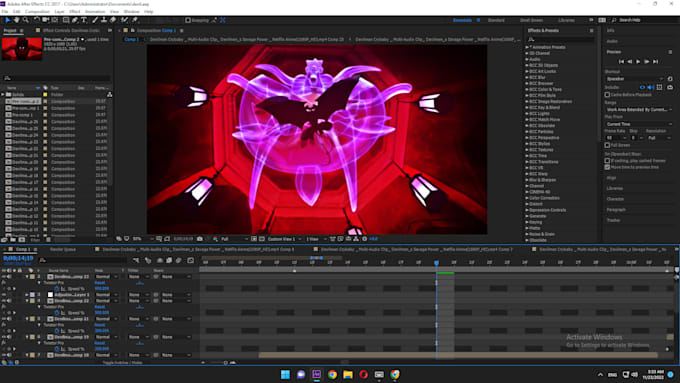Toggle If caching, play cached frames checkbox
The image size is (680, 383).
[x=607, y=160]
